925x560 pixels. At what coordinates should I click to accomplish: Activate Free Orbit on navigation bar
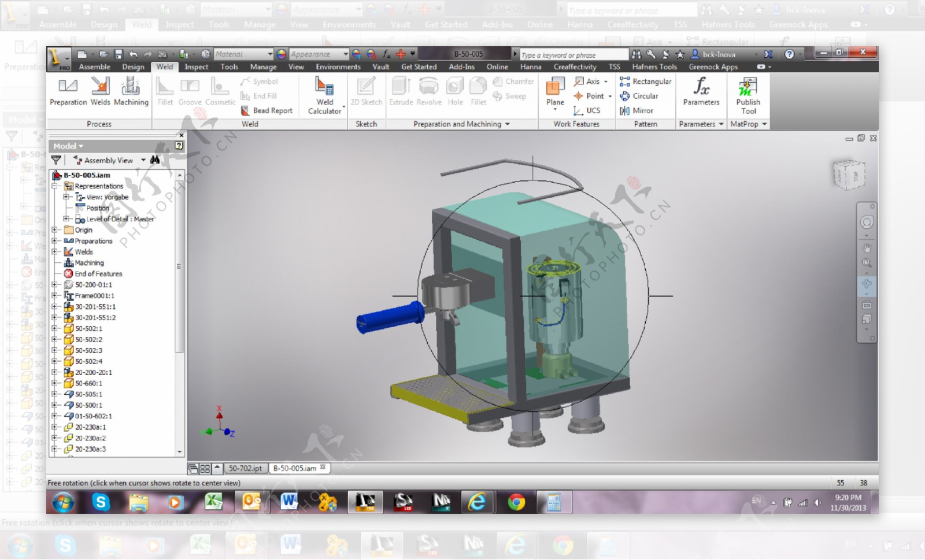click(867, 284)
